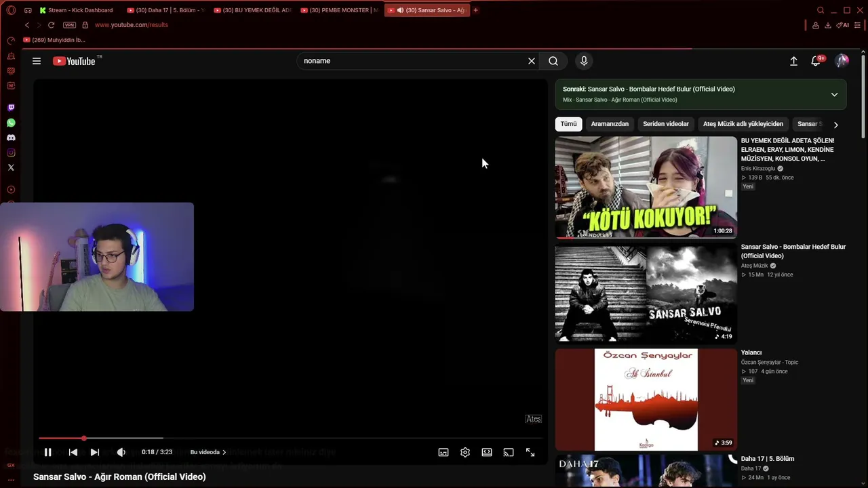
Task: Open 'BU YEMEK DEĞİL ADETA ŞÖLEN' video title
Action: click(787, 150)
